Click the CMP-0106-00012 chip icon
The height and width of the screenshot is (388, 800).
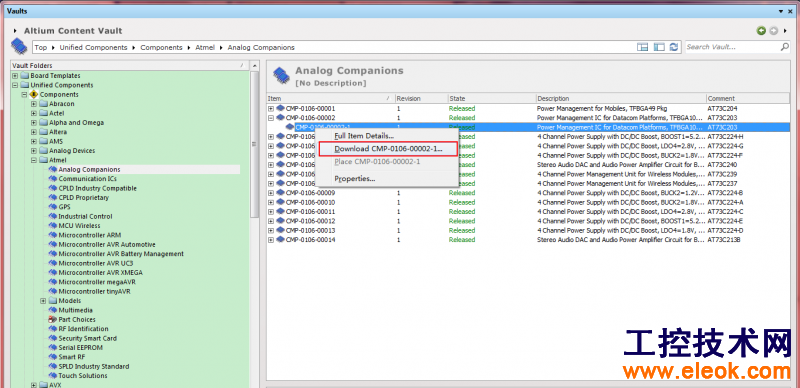280,221
